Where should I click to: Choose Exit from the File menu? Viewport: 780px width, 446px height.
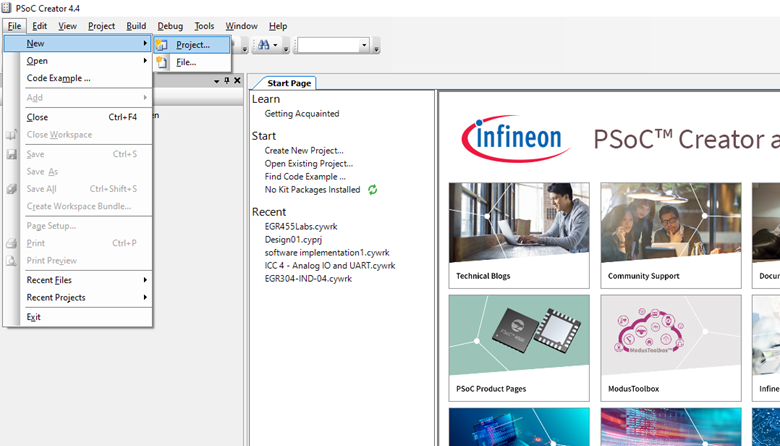pyautogui.click(x=78, y=317)
